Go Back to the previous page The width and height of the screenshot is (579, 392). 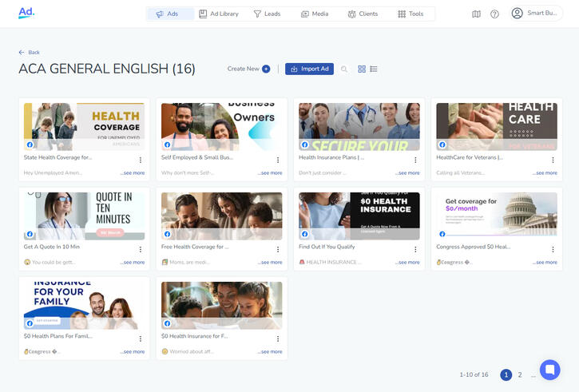coord(30,53)
